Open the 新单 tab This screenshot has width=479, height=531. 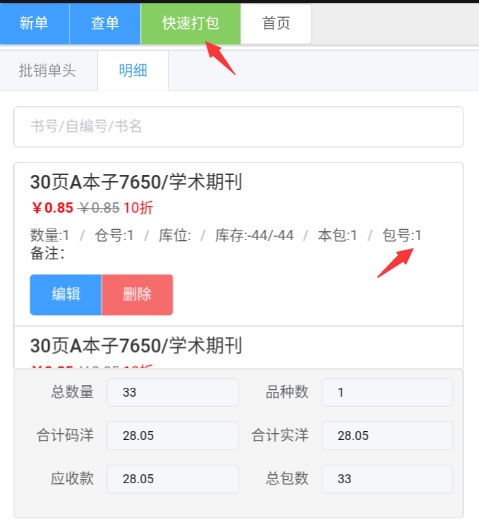(34, 23)
